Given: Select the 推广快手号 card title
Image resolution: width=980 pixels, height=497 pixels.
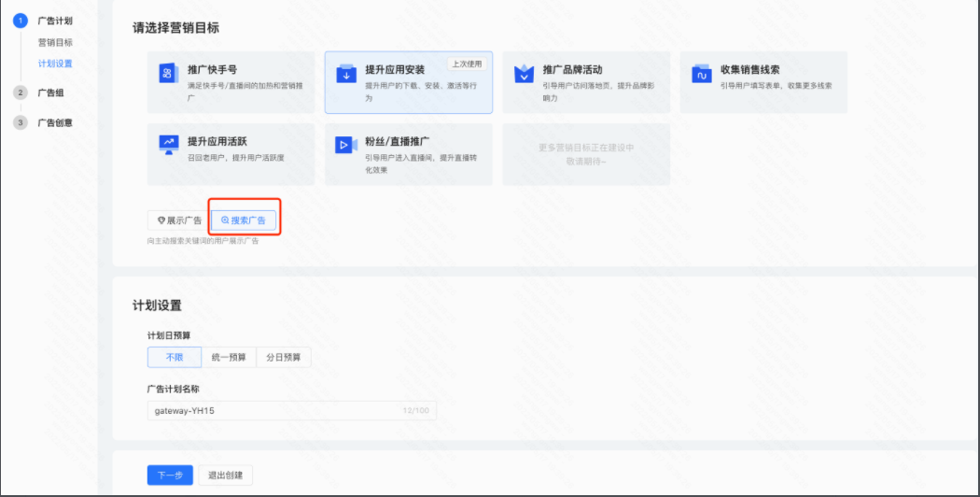Looking at the screenshot, I should (213, 69).
